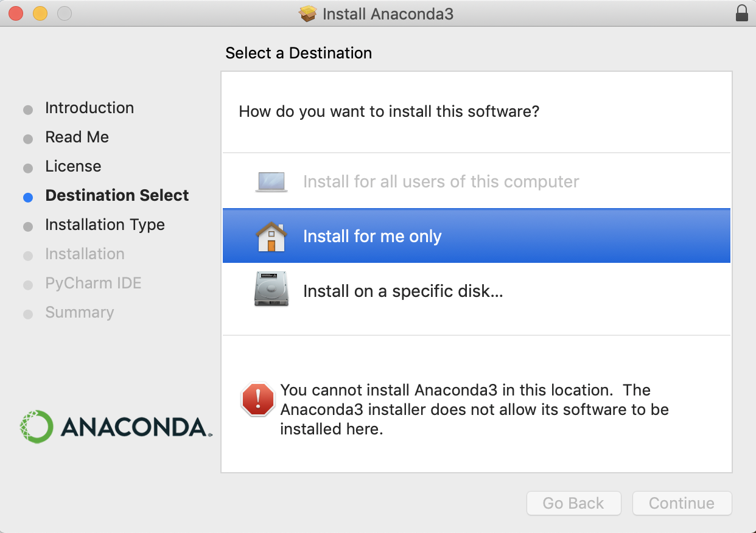Click the Anaconda logo in the sidebar
This screenshot has height=533, width=756.
tap(114, 426)
